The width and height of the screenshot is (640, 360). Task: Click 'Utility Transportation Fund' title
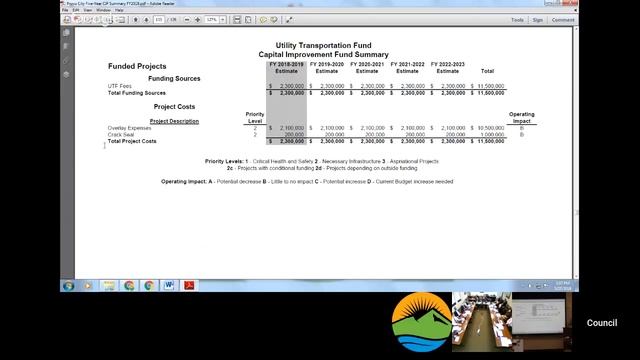coord(323,45)
